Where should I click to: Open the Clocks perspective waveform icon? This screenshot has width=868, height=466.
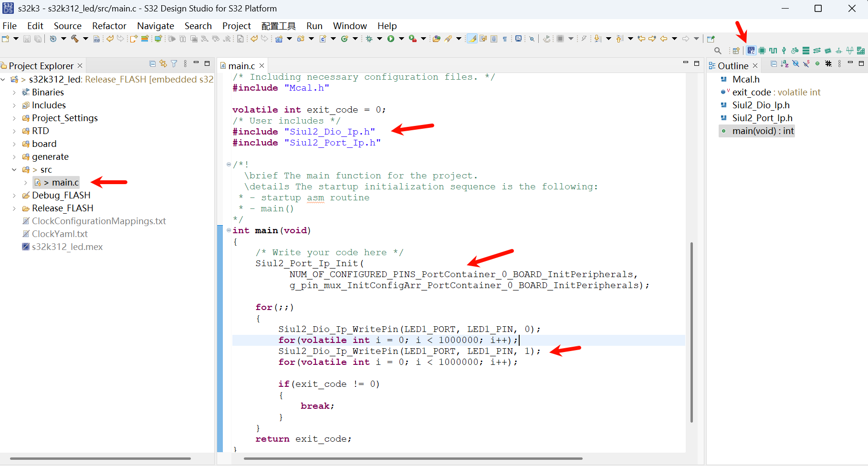point(773,51)
